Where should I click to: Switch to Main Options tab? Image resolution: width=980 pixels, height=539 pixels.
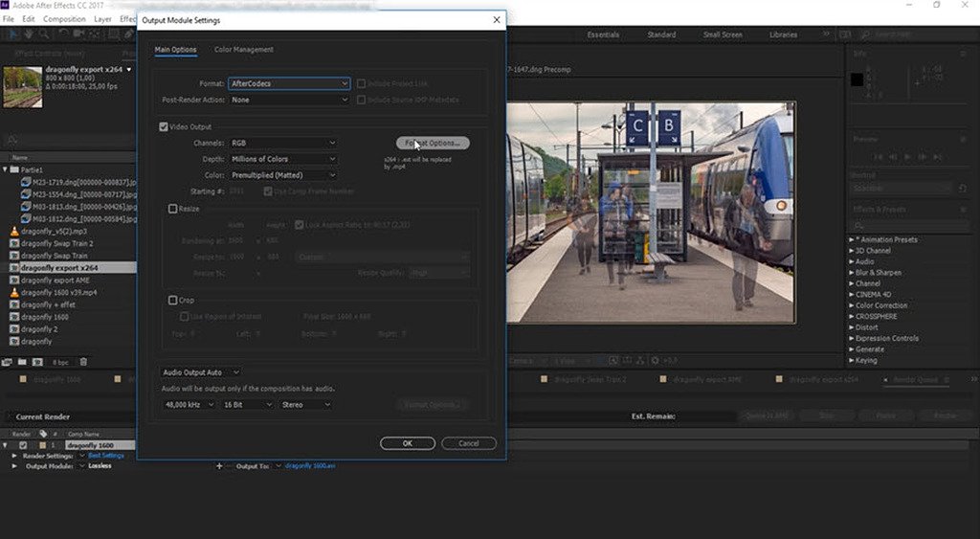176,50
